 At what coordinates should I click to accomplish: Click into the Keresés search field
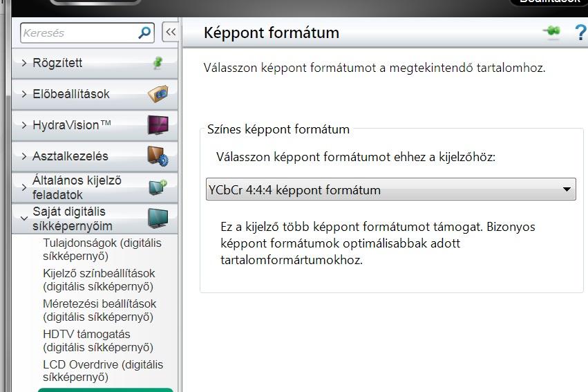pyautogui.click(x=79, y=32)
